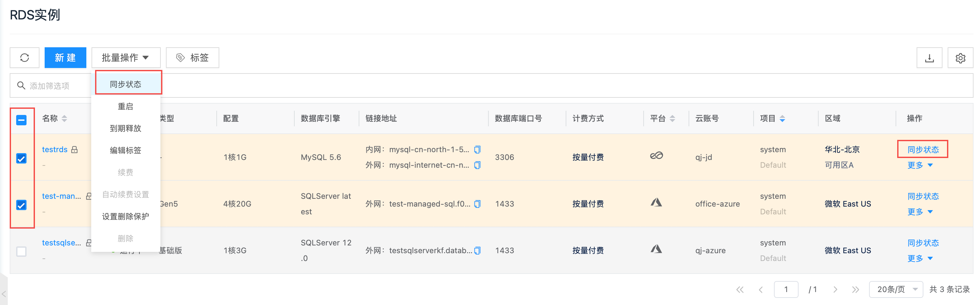Check the testsqlse row checkbox
The width and height of the screenshot is (980, 305).
click(21, 251)
